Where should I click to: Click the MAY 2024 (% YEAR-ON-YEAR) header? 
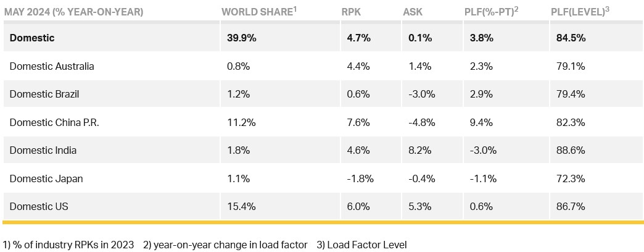pyautogui.click(x=73, y=12)
